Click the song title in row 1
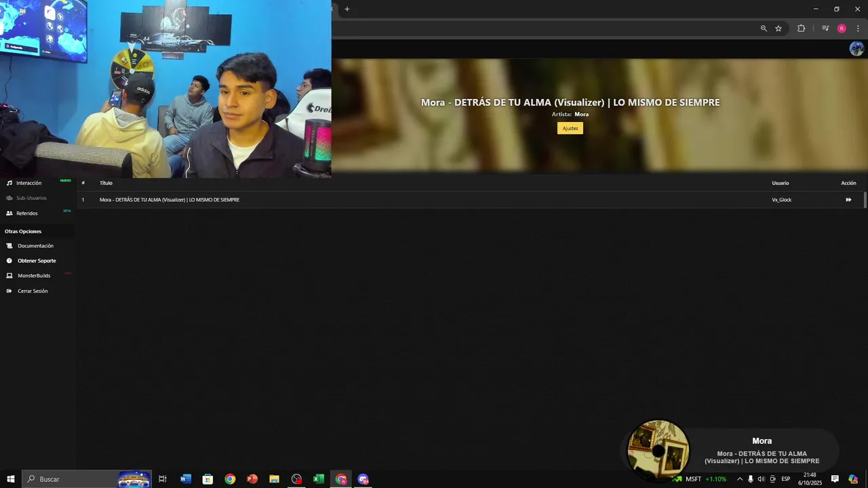 170,200
